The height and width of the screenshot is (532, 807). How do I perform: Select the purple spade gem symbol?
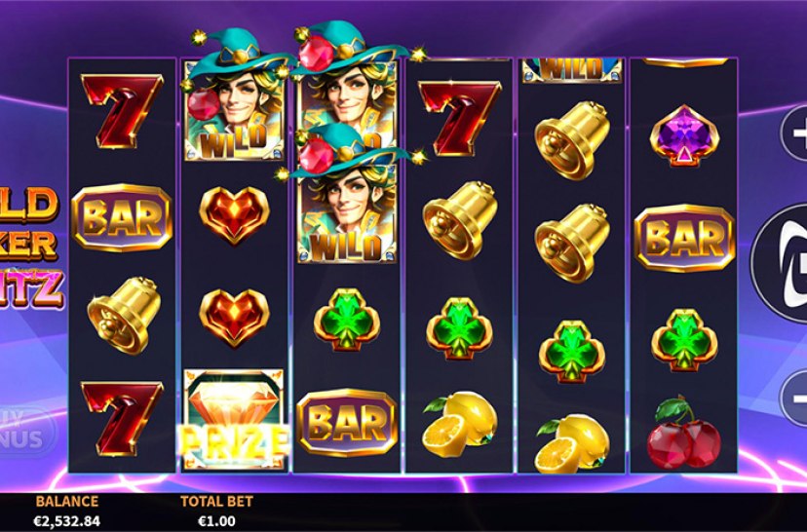point(684,135)
